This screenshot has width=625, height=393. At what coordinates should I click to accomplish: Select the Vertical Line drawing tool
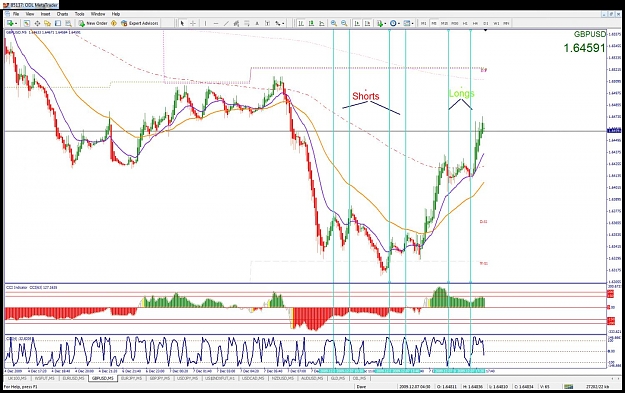click(205, 24)
